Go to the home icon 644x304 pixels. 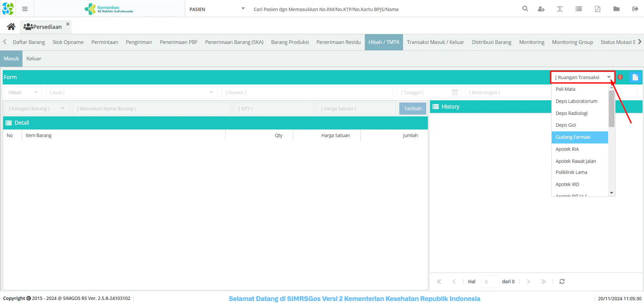pyautogui.click(x=11, y=26)
